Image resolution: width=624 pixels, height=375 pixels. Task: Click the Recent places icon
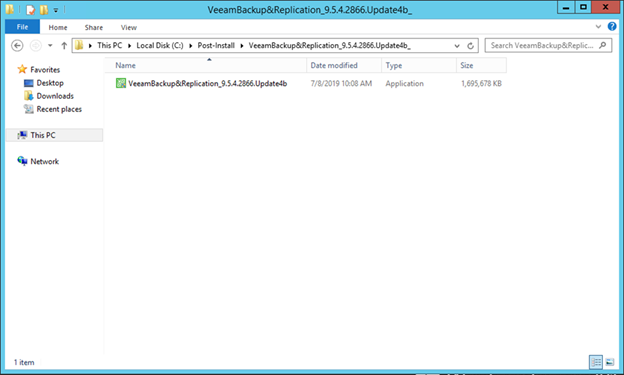pos(29,109)
